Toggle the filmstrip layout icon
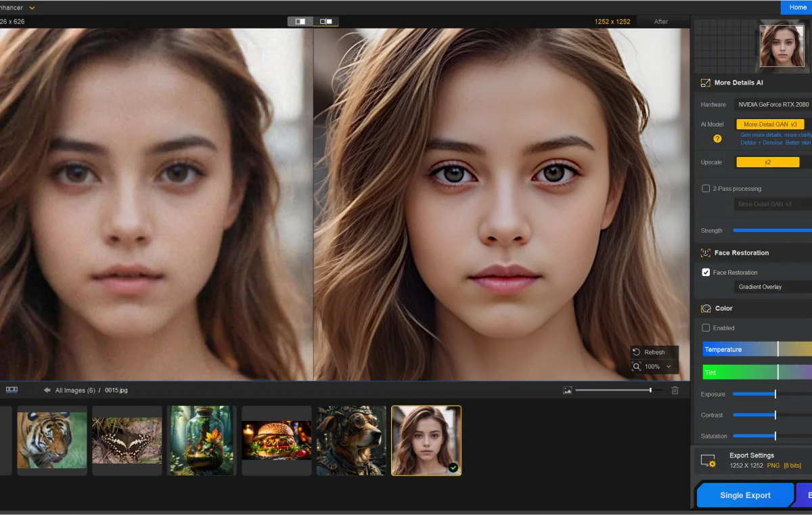Image resolution: width=812 pixels, height=515 pixels. (x=12, y=390)
